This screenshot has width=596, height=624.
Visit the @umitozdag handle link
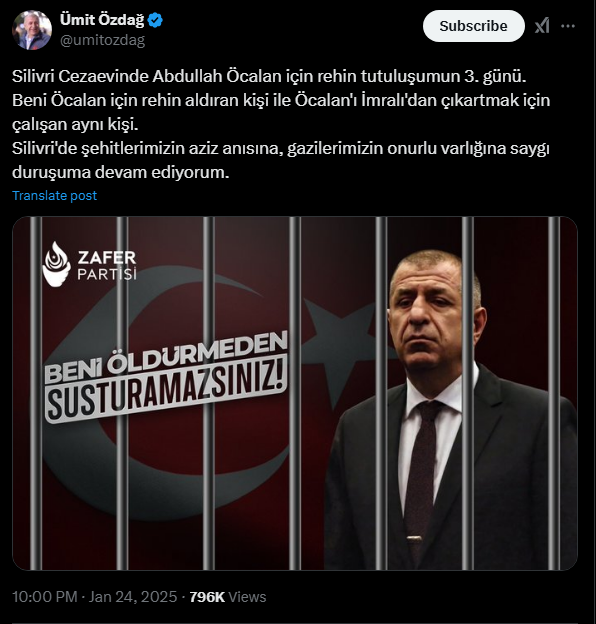[102, 40]
